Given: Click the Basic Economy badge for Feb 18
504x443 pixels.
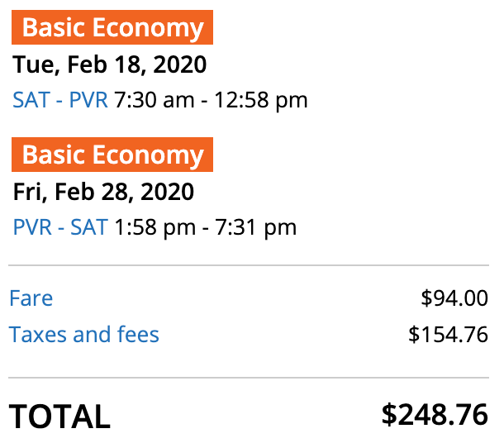Looking at the screenshot, I should (x=112, y=28).
